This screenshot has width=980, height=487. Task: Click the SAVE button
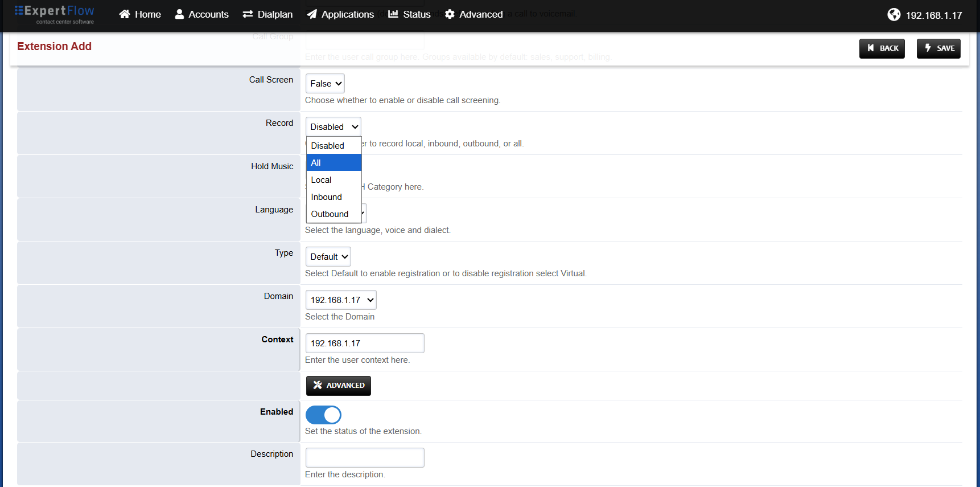pyautogui.click(x=938, y=48)
